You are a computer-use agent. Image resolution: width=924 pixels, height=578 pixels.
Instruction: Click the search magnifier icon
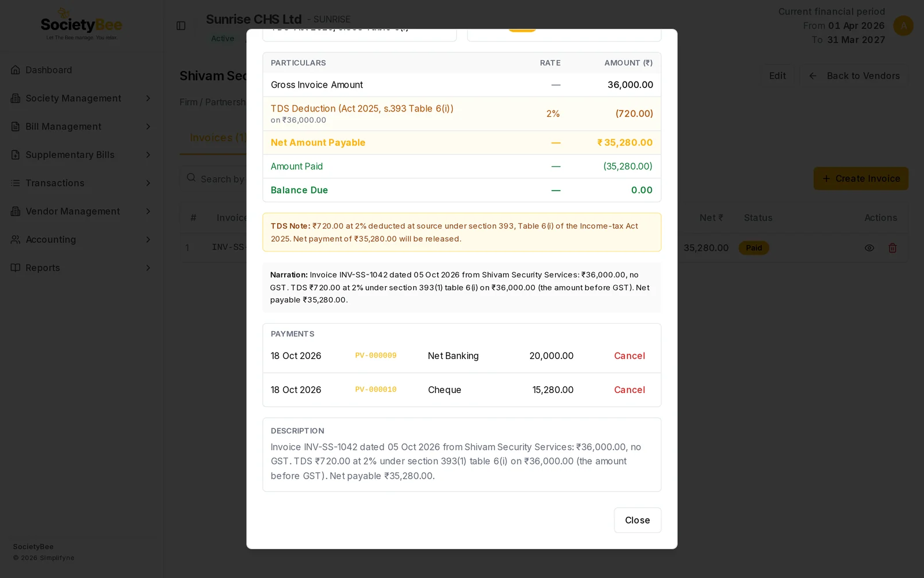click(x=191, y=178)
